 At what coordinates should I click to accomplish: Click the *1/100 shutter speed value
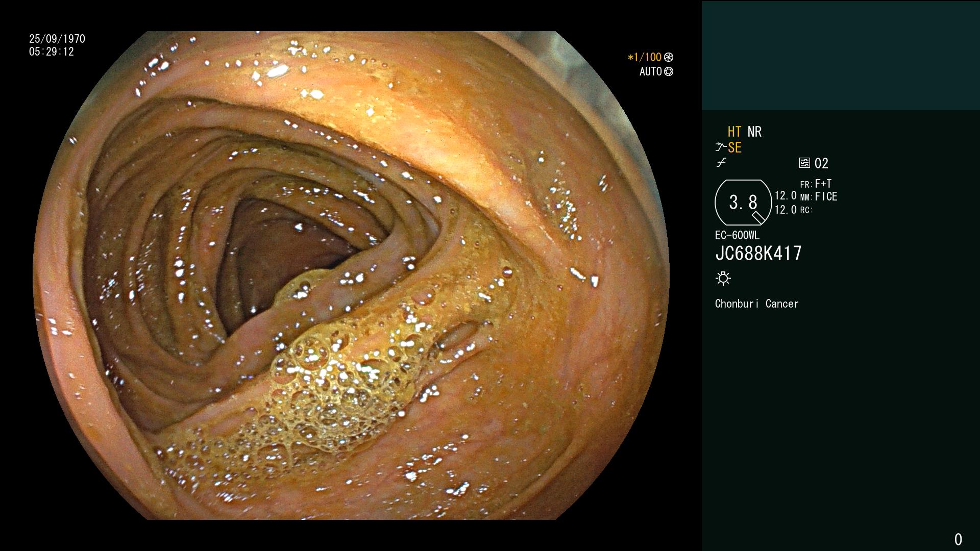645,58
